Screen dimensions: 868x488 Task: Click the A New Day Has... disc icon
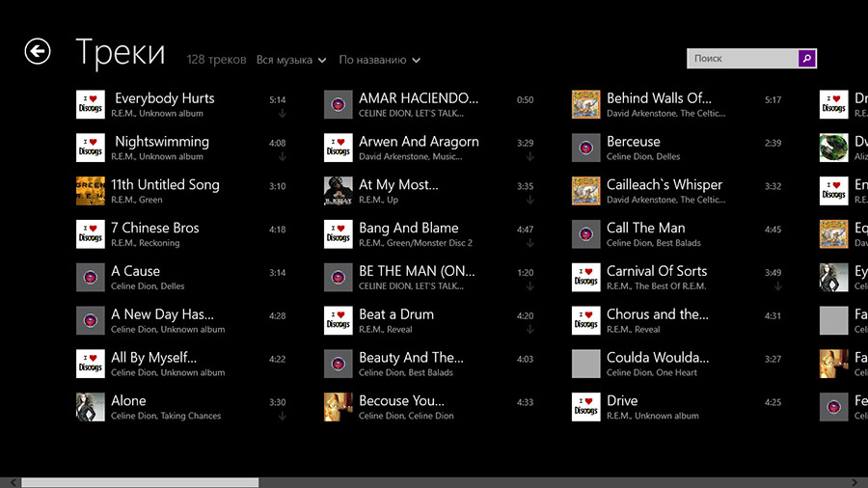coord(91,320)
